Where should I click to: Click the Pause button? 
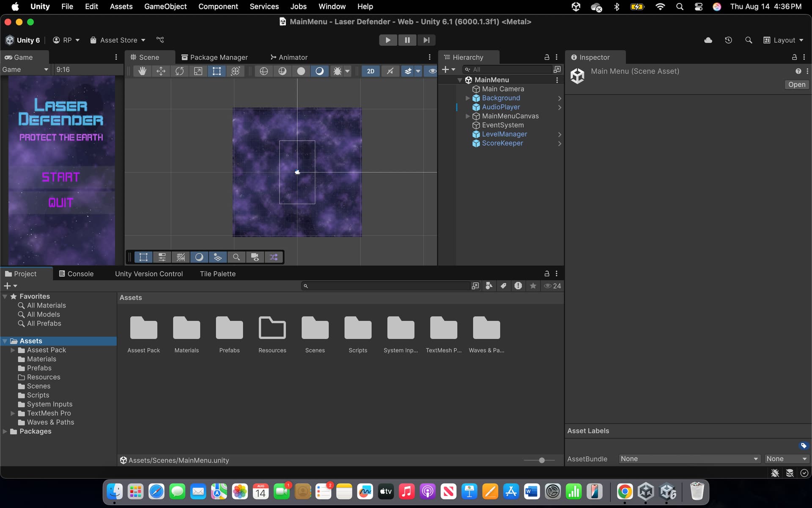coord(407,40)
